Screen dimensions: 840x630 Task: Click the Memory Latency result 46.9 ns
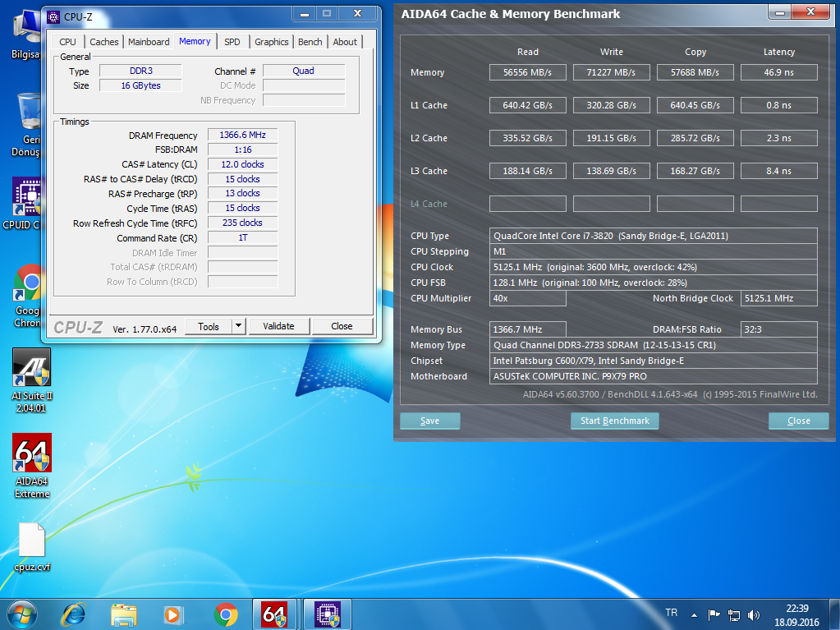tap(779, 72)
